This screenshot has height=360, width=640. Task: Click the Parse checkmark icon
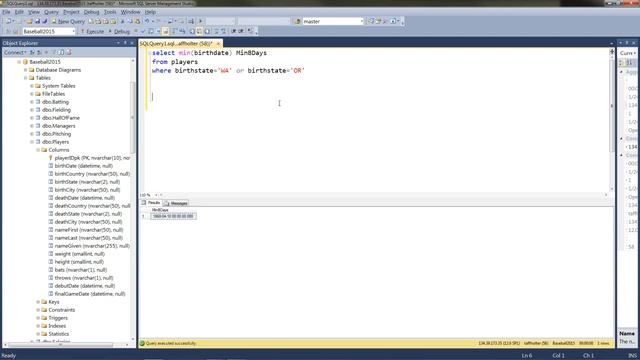click(x=143, y=31)
